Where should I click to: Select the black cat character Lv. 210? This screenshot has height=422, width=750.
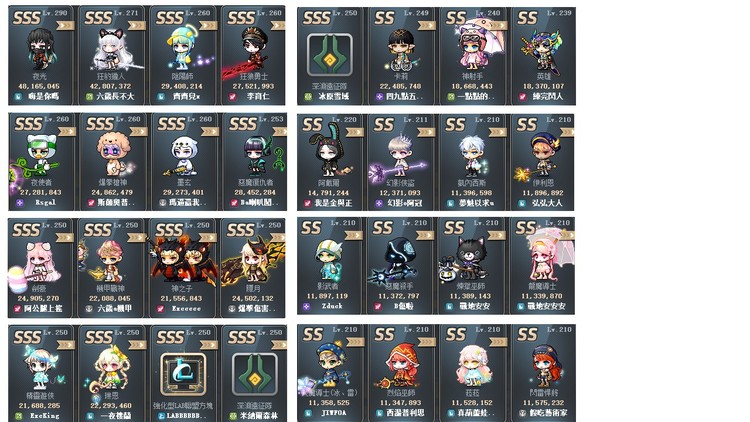[464, 257]
